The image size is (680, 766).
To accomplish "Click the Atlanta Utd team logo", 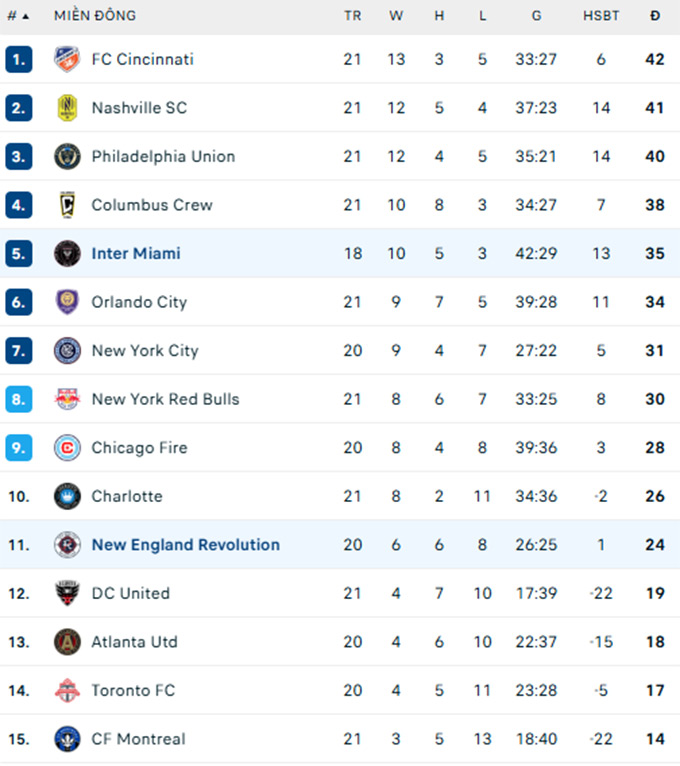I will point(67,642).
